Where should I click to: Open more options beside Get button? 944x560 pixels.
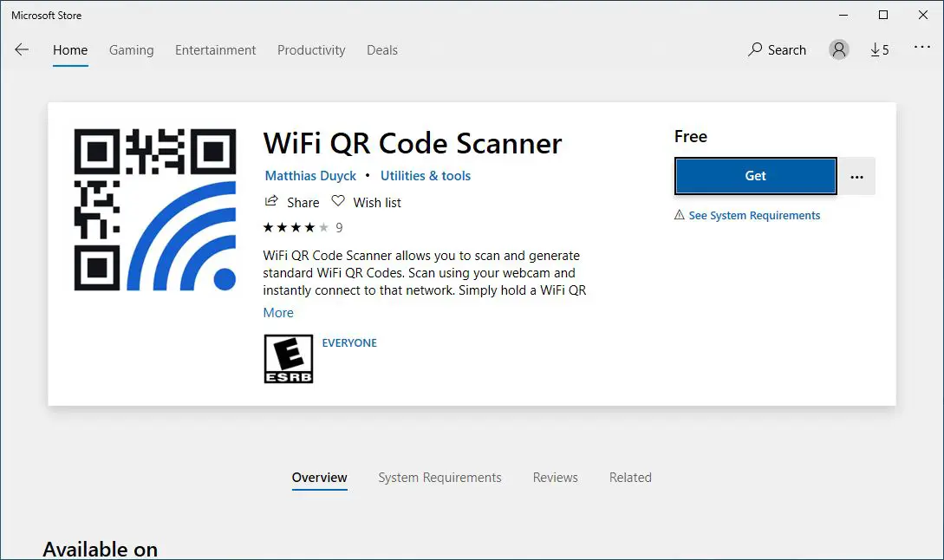857,177
